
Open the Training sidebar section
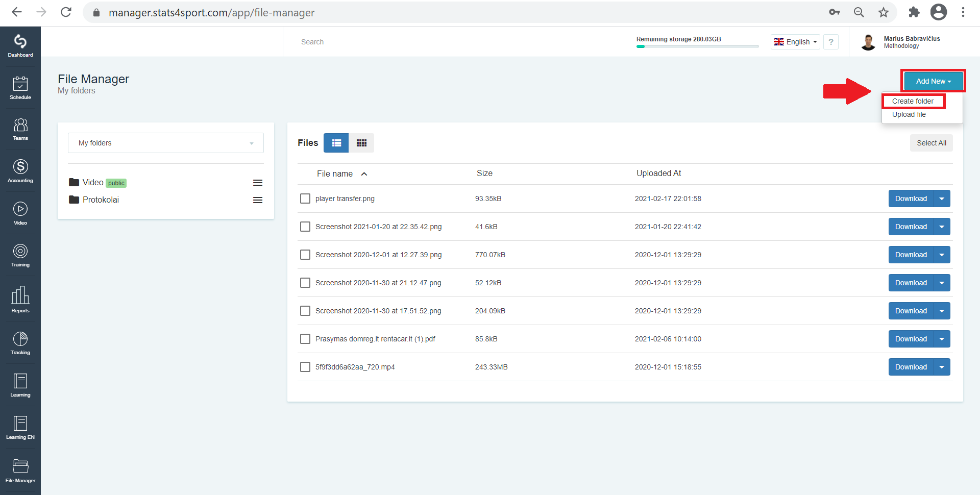[x=20, y=256]
